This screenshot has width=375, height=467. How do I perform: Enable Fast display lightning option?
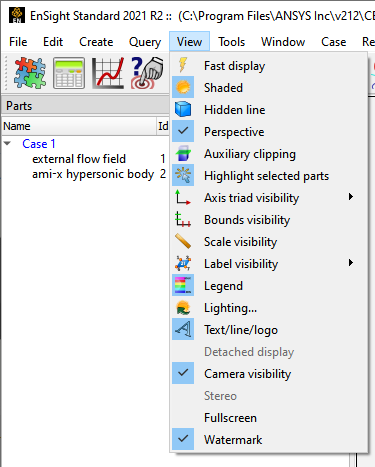(x=269, y=66)
